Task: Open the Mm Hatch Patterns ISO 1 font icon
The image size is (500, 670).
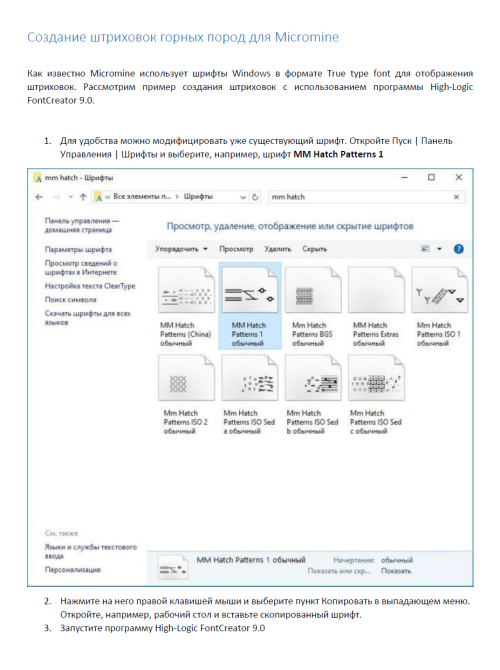Action: pyautogui.click(x=440, y=290)
